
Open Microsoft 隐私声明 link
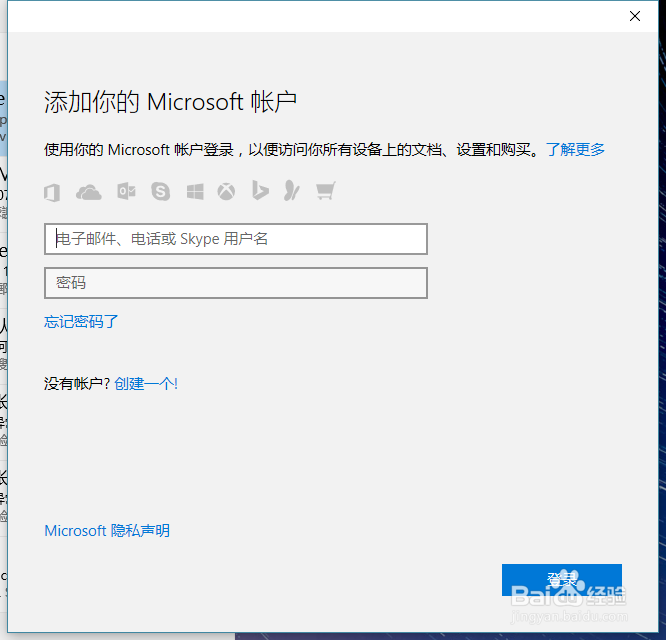point(107,530)
